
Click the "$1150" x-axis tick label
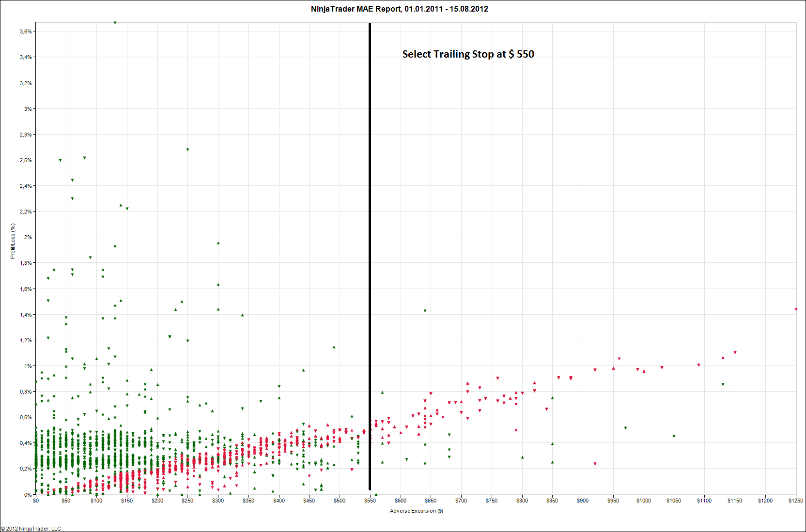[x=735, y=501]
